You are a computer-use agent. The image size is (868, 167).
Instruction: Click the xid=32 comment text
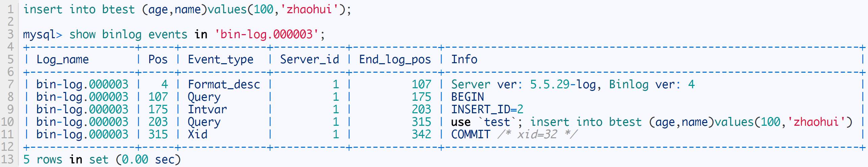[x=537, y=134]
